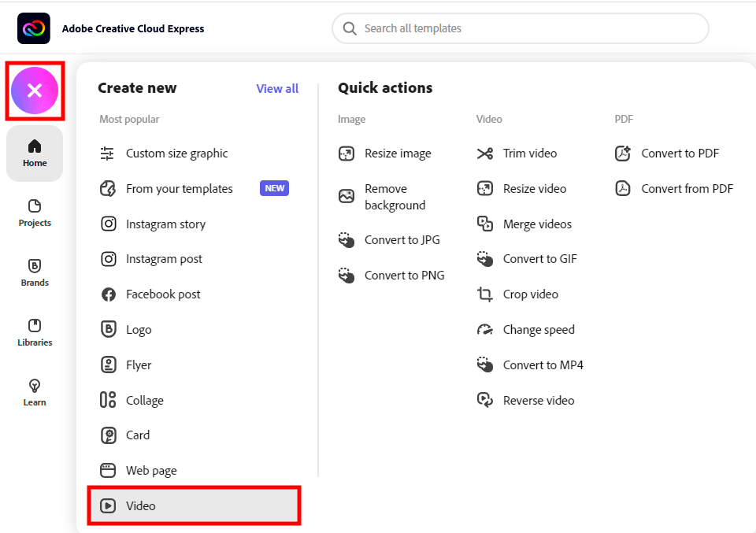Create a new Card

click(137, 435)
